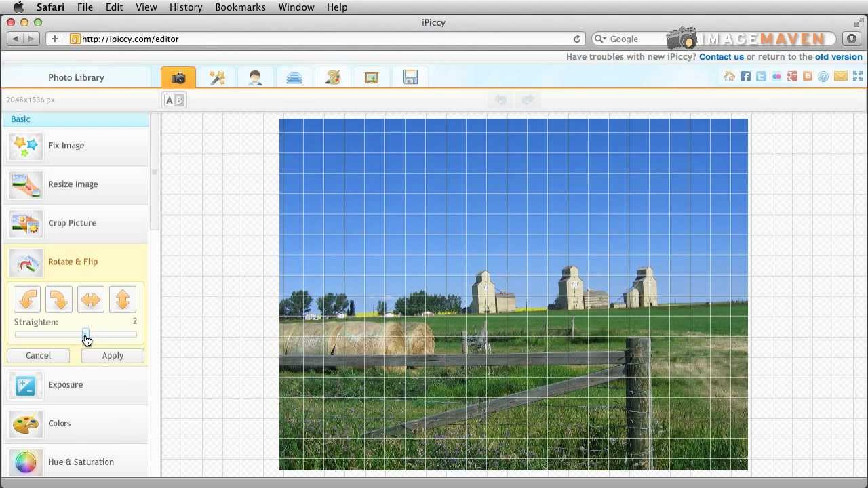Reload the page with the refresh icon
This screenshot has width=868, height=488.
[x=577, y=39]
